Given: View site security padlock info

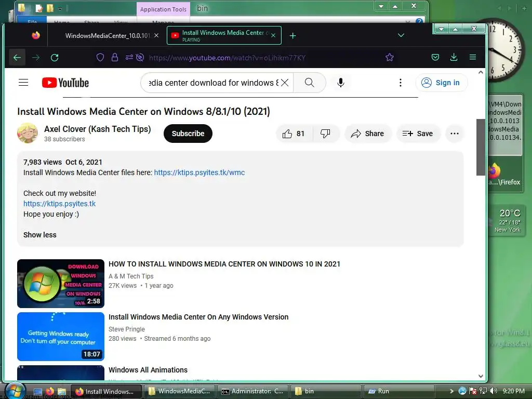Looking at the screenshot, I should 115,57.
